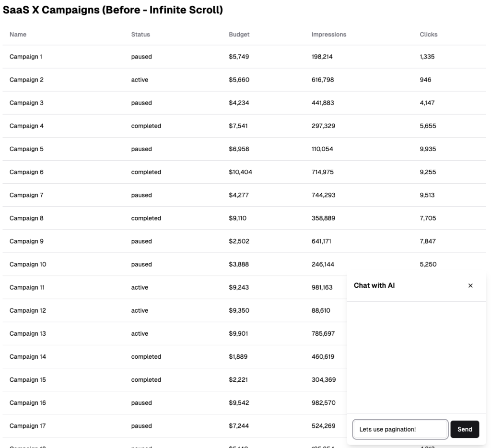Click Campaign 4 name cell

26,126
